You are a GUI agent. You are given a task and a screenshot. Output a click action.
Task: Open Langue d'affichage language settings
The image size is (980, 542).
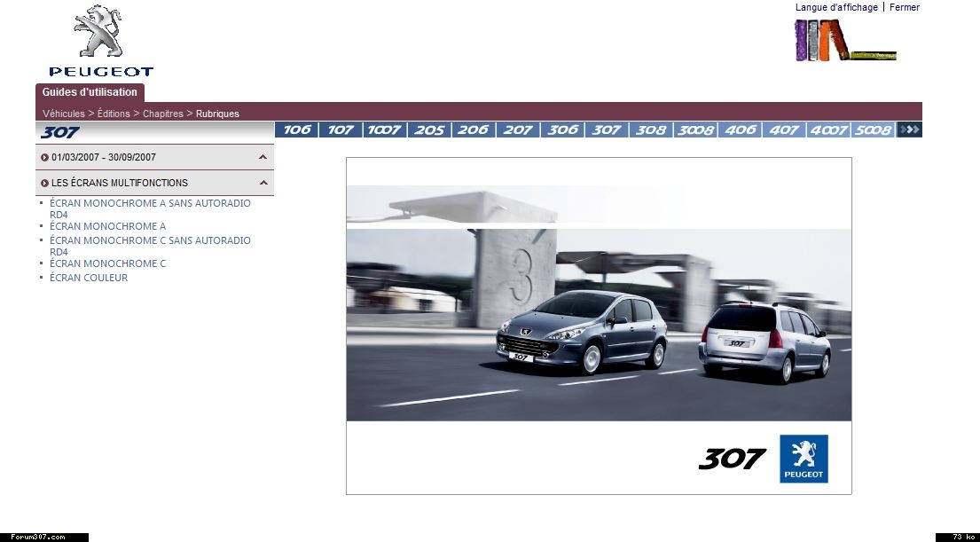click(835, 7)
